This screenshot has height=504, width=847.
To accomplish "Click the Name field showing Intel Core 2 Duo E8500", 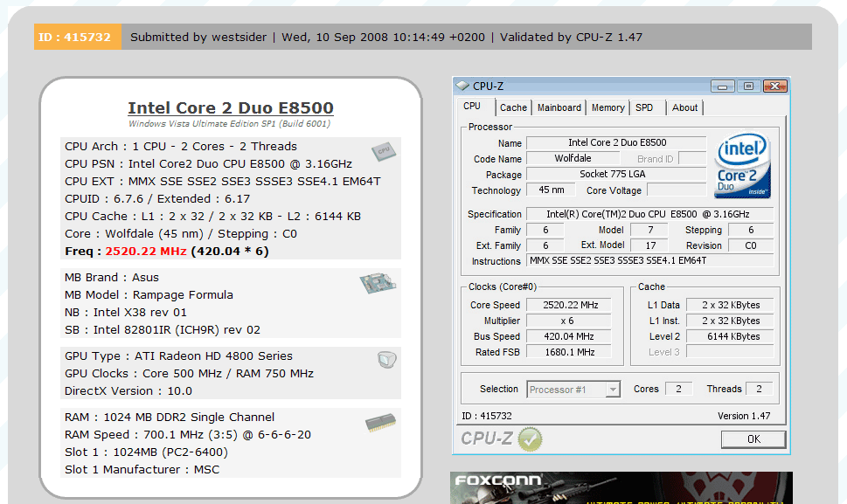I will (x=616, y=142).
